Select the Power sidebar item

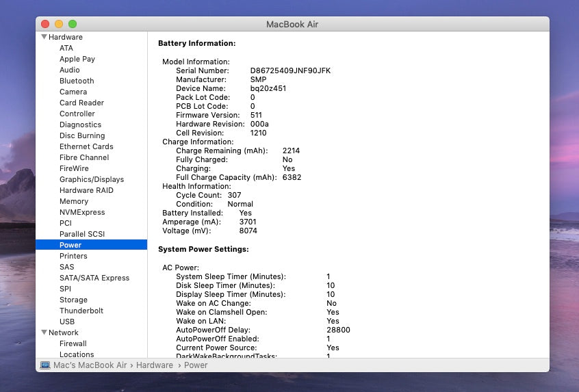click(70, 245)
